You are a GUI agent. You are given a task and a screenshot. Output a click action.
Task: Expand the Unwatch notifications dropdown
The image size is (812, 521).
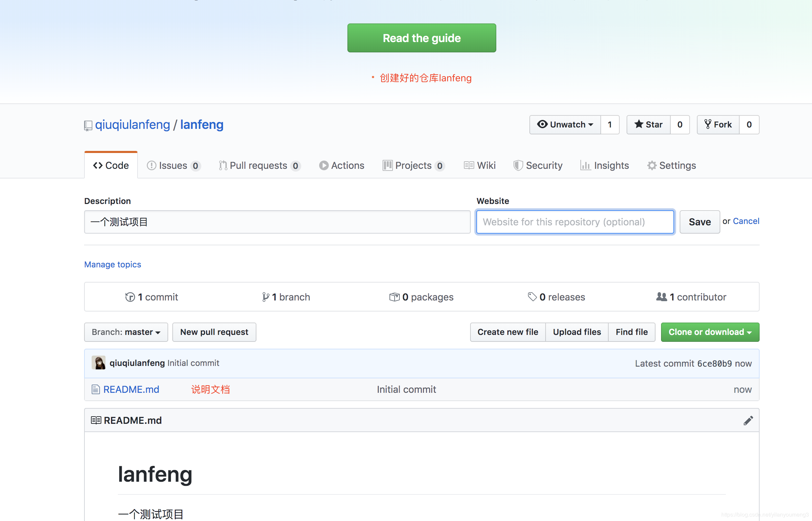click(x=565, y=124)
